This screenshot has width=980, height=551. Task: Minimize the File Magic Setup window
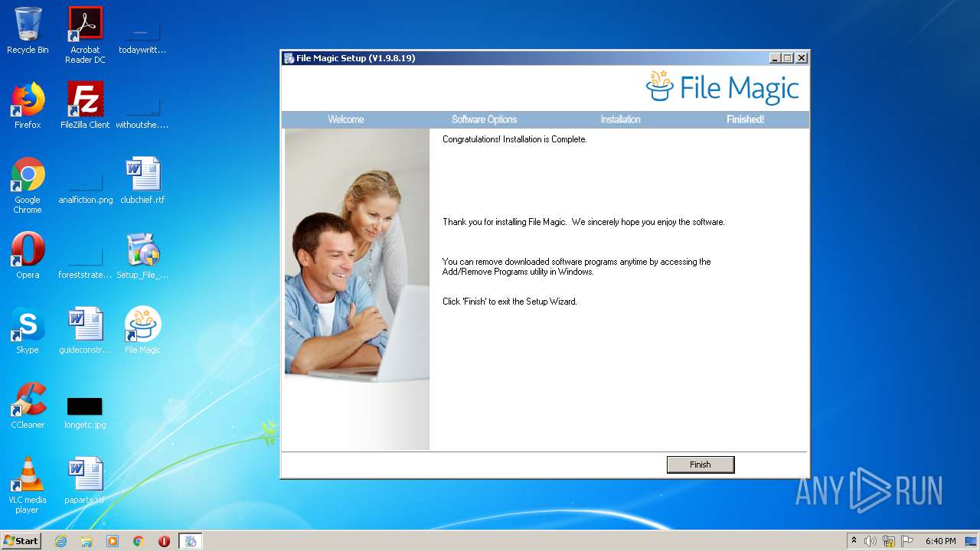pos(775,58)
